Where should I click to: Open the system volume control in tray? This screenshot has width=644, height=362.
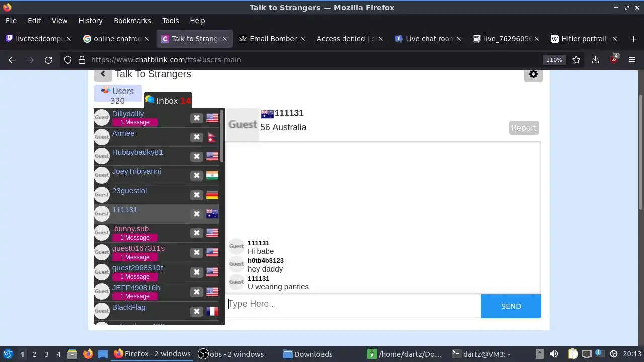click(554, 354)
